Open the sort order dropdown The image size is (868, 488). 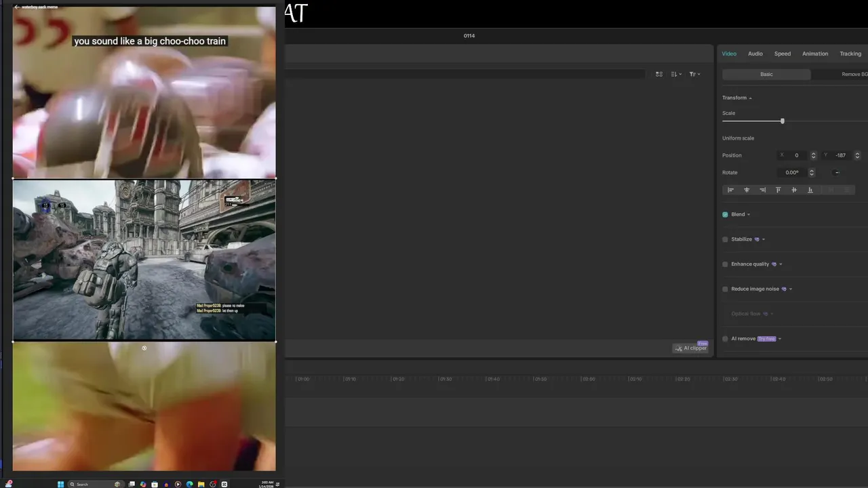tap(676, 74)
